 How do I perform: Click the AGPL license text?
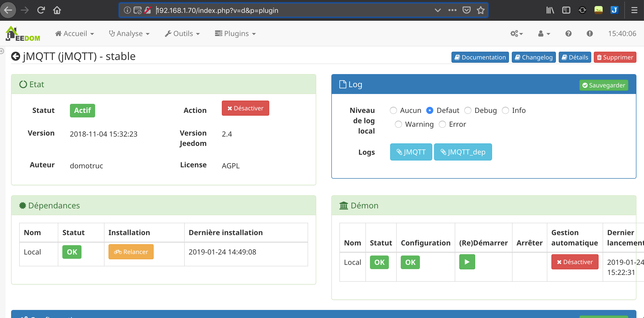coord(231,166)
